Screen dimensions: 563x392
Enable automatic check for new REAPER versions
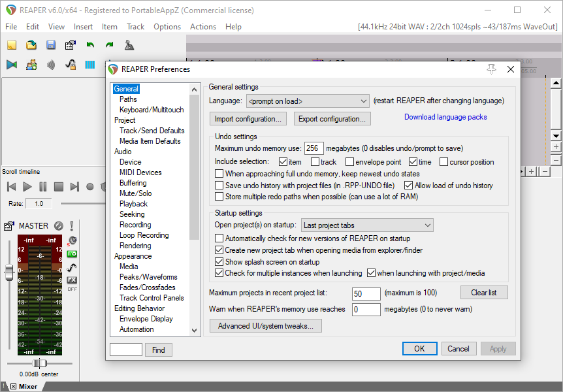pos(219,238)
